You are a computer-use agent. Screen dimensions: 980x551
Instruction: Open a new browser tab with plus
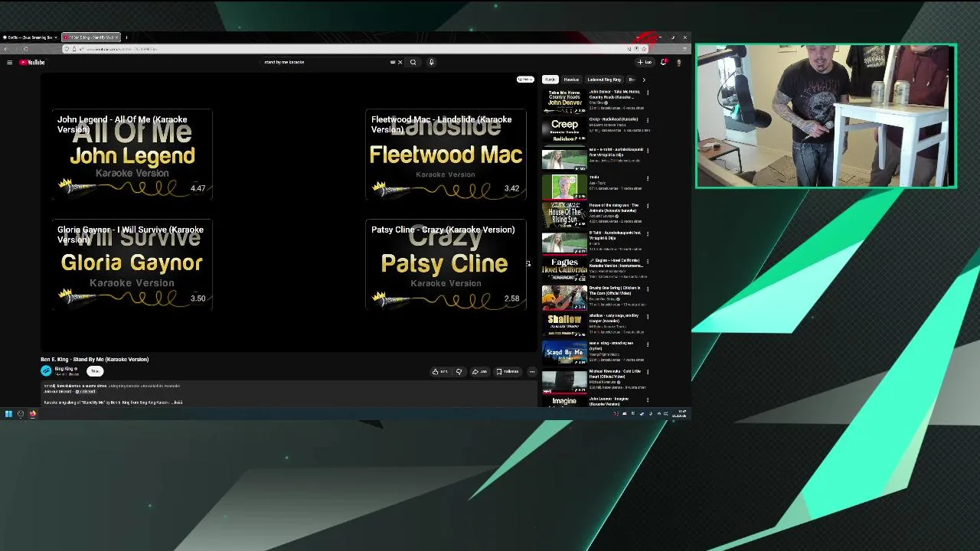coord(127,37)
